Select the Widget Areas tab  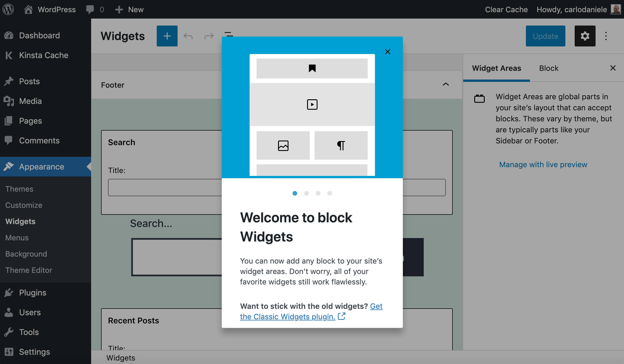(497, 68)
